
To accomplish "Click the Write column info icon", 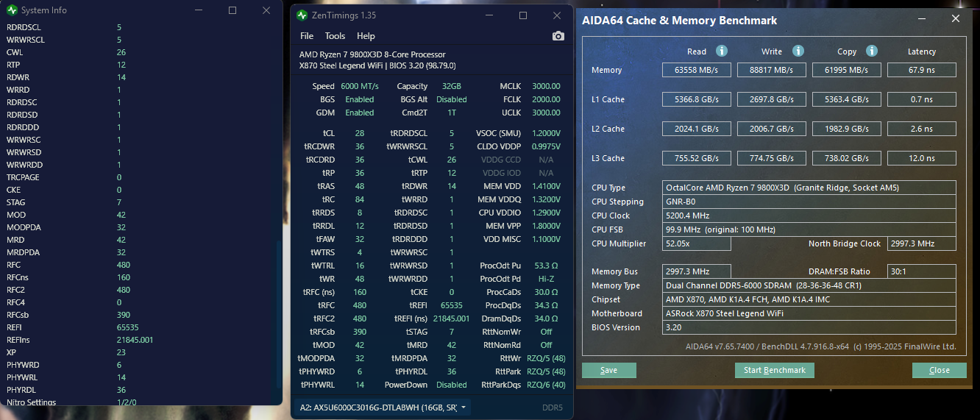I will coord(798,51).
